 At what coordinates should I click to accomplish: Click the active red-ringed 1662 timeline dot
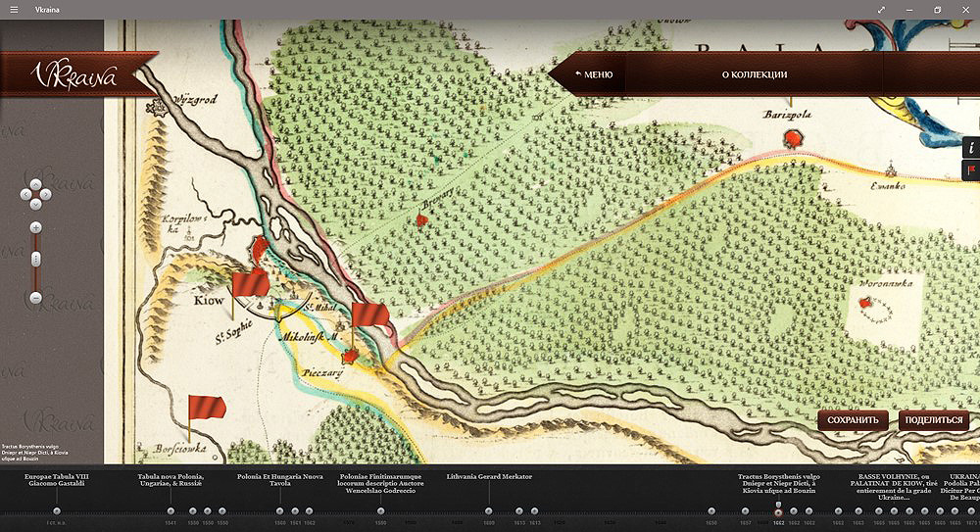coord(778,512)
